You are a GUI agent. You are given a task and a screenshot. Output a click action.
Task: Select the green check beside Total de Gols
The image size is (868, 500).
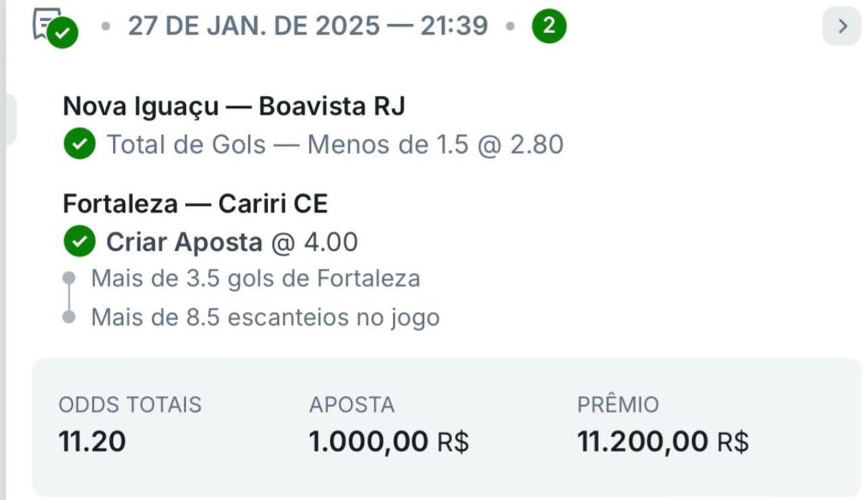79,144
